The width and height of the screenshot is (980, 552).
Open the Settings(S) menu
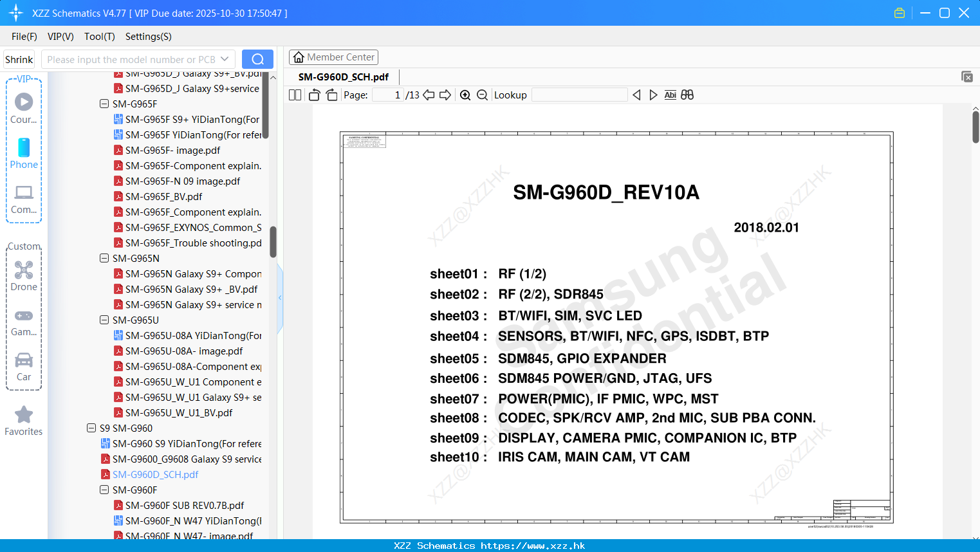pos(149,37)
